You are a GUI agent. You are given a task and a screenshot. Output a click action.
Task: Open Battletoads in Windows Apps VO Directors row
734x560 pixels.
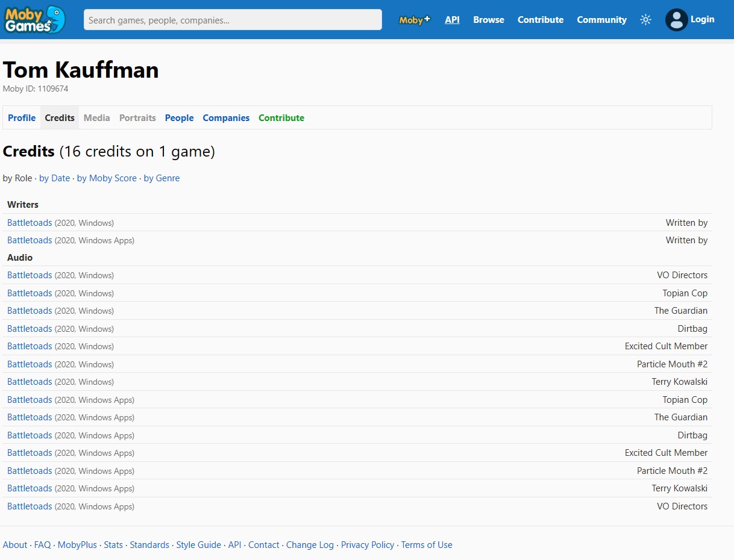point(30,506)
